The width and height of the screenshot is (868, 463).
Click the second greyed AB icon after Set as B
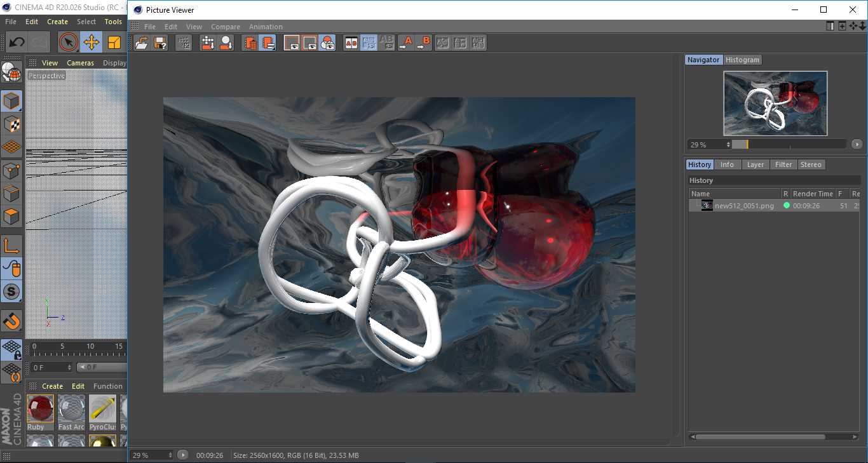pyautogui.click(x=461, y=43)
